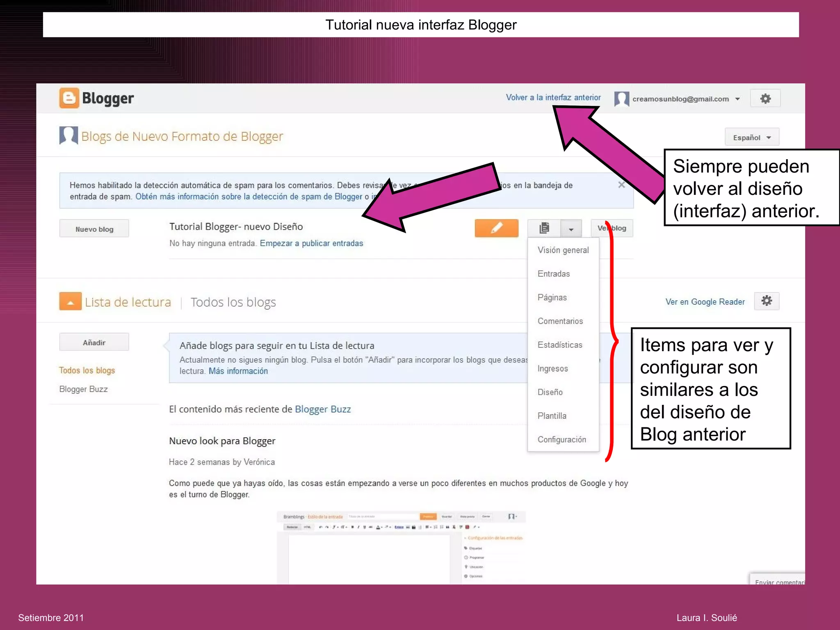Select Estadísticas from the dropdown menu

tap(563, 345)
